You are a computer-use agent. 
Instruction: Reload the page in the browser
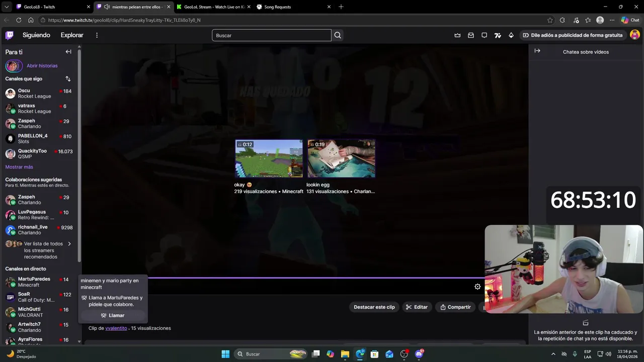coord(19,20)
